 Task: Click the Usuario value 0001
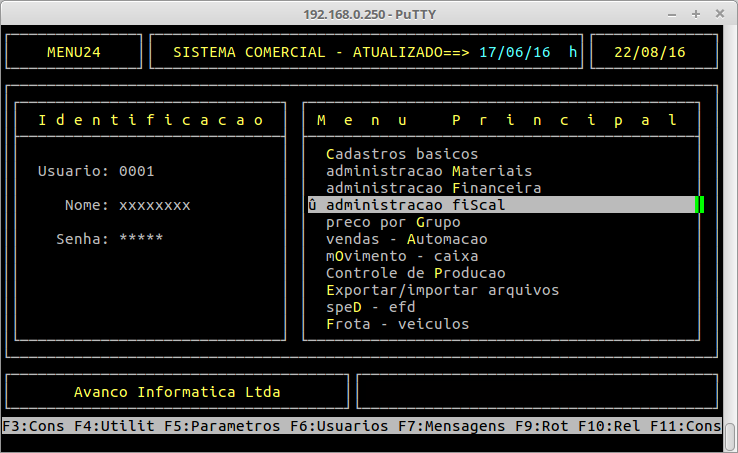click(136, 171)
